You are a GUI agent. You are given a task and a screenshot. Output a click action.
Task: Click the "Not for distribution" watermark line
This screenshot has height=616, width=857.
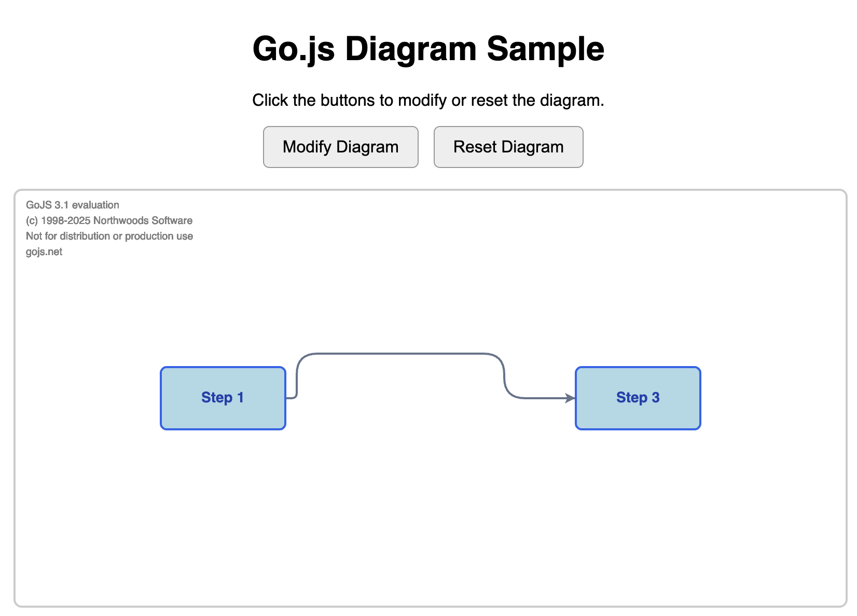click(109, 236)
